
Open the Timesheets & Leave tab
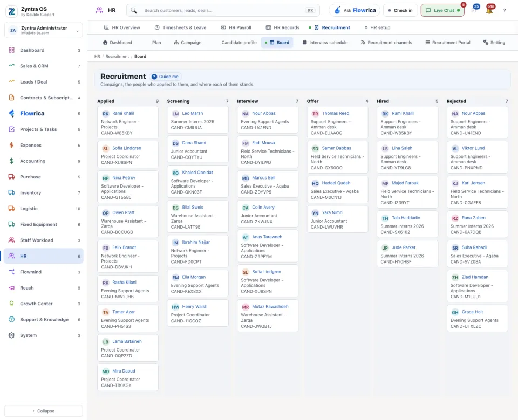pos(180,27)
